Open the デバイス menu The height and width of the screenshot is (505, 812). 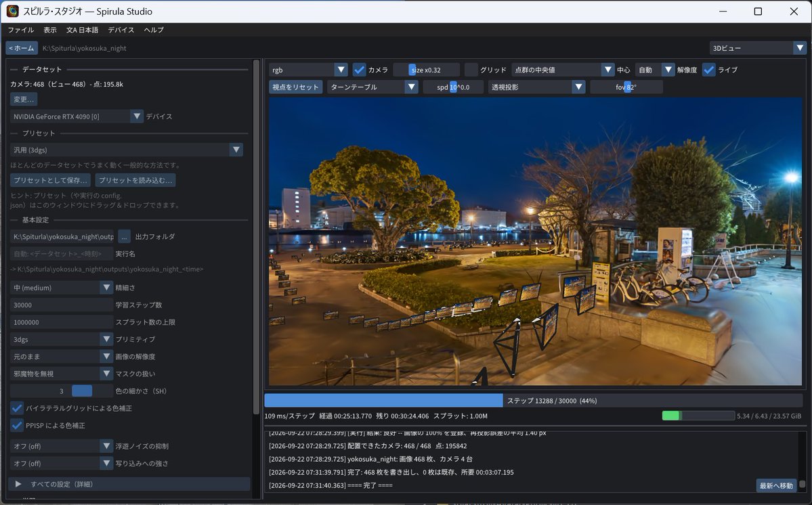(x=121, y=30)
